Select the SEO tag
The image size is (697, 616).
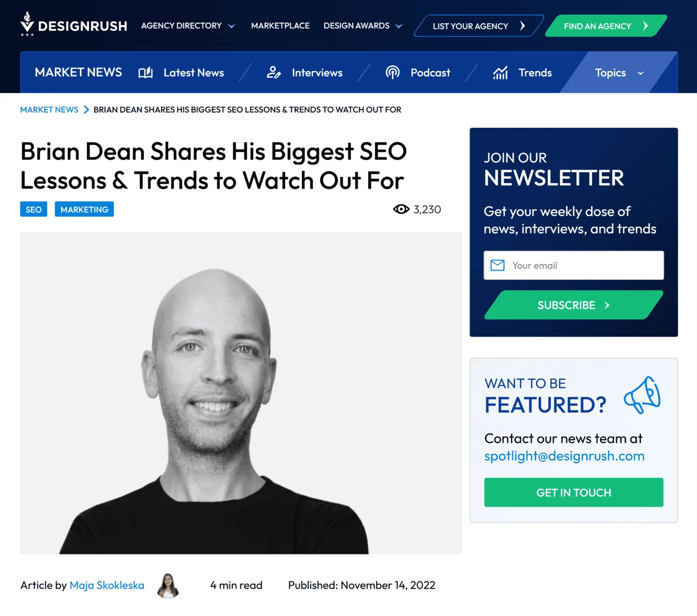pos(33,209)
